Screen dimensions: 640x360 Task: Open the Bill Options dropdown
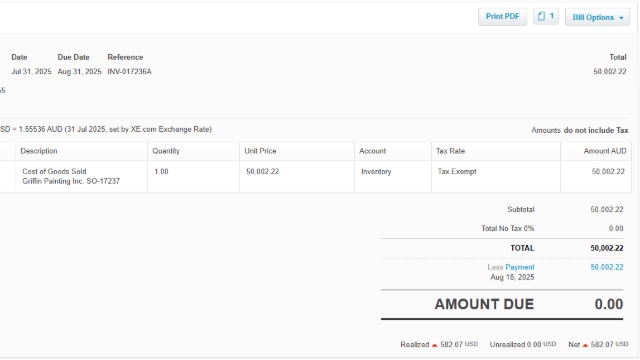point(598,17)
